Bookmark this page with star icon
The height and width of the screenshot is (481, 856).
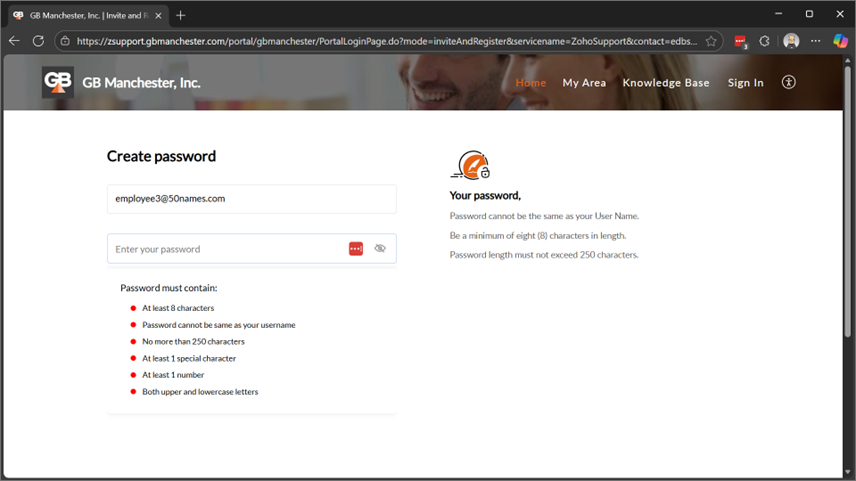[x=711, y=41]
